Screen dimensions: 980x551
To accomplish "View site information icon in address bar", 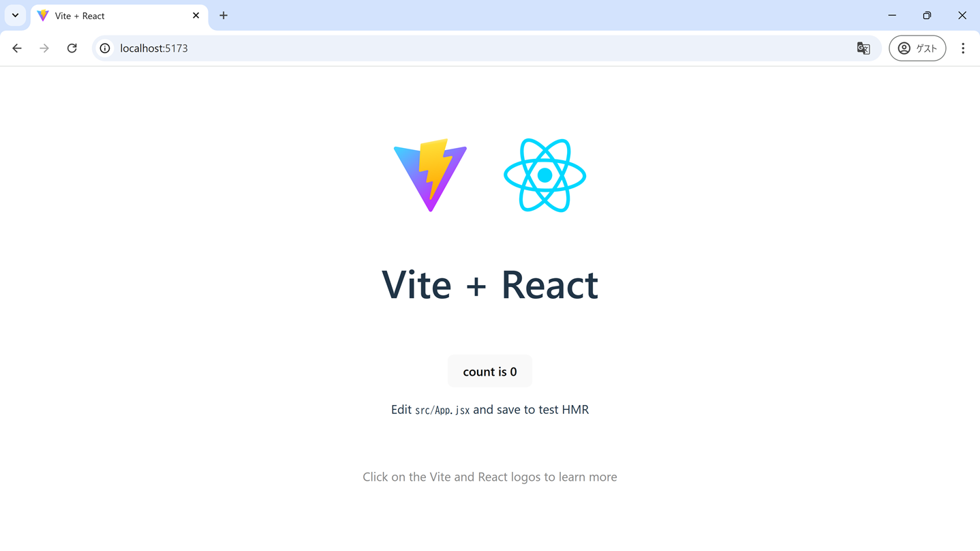I will pos(105,48).
